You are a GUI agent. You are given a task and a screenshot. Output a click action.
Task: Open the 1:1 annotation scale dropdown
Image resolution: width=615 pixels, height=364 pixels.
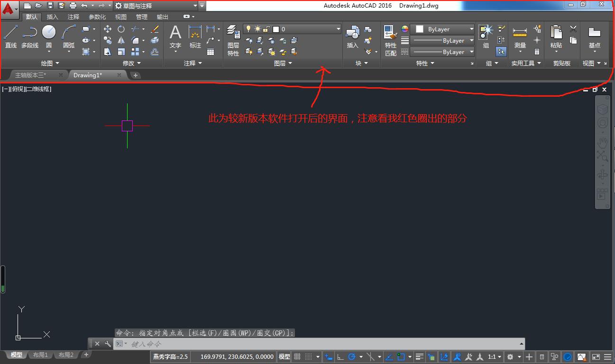pos(495,356)
